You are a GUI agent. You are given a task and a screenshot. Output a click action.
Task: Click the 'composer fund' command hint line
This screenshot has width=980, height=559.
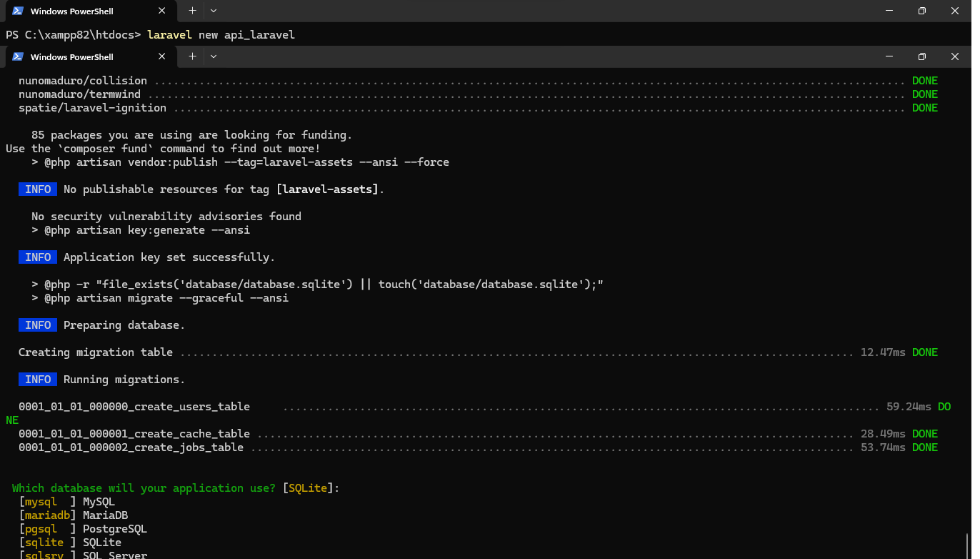coord(163,149)
